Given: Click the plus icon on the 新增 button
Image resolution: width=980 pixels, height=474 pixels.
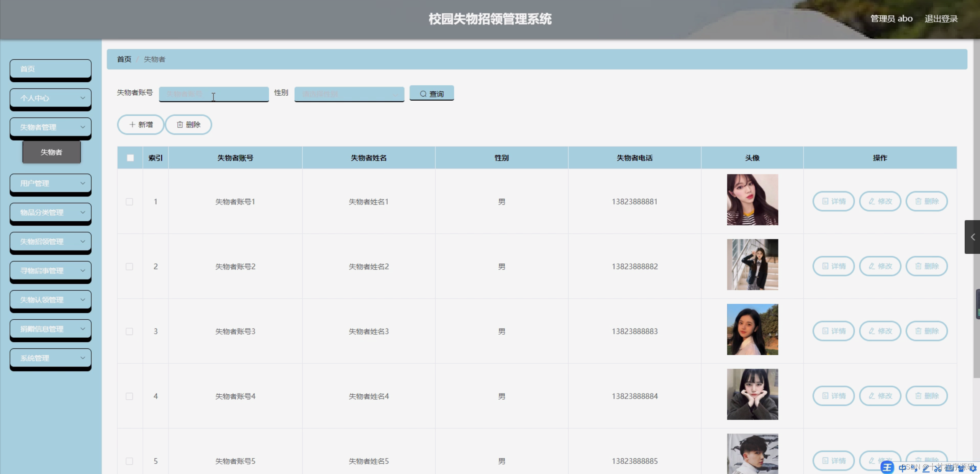Looking at the screenshot, I should pyautogui.click(x=132, y=124).
